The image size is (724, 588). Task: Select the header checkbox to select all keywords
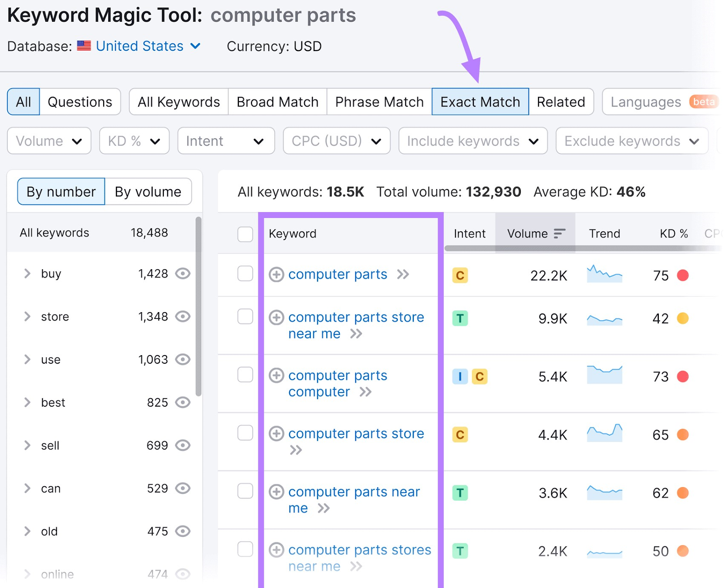click(x=245, y=234)
